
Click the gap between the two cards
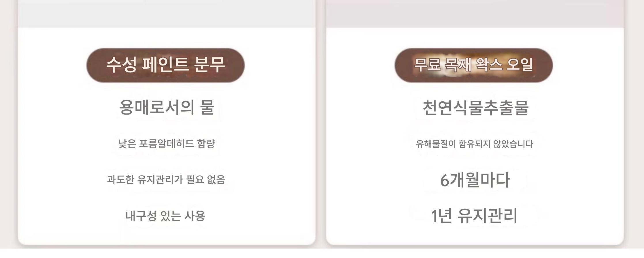pyautogui.click(x=321, y=130)
